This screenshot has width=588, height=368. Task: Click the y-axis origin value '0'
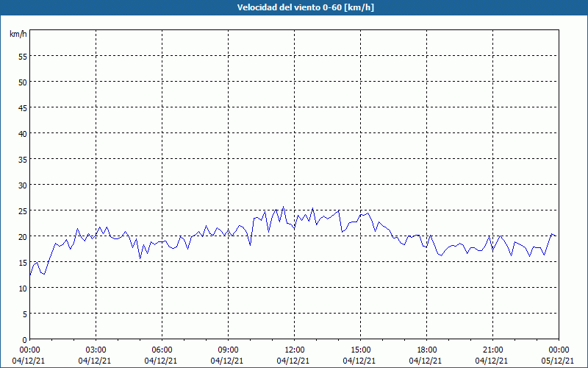[25, 340]
